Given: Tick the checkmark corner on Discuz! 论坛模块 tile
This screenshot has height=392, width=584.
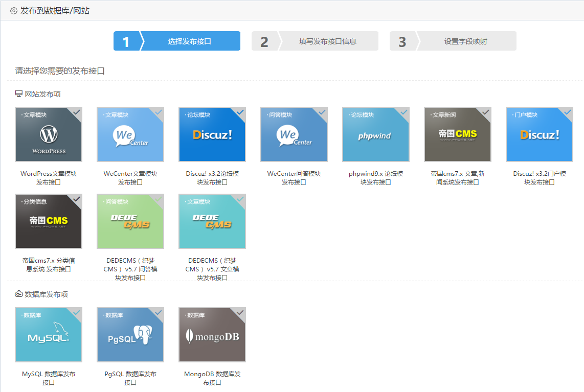Looking at the screenshot, I should point(240,112).
